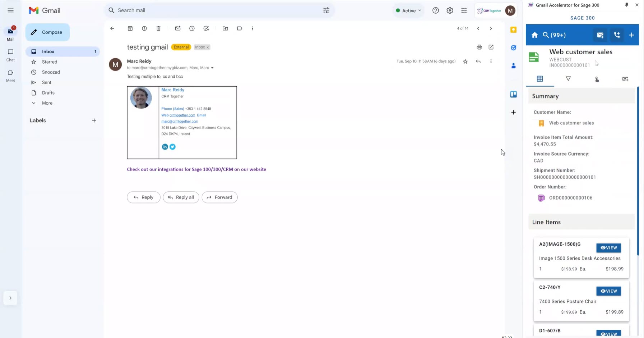This screenshot has width=644, height=338.
Task: Show search options filter in the search bar
Action: [326, 10]
